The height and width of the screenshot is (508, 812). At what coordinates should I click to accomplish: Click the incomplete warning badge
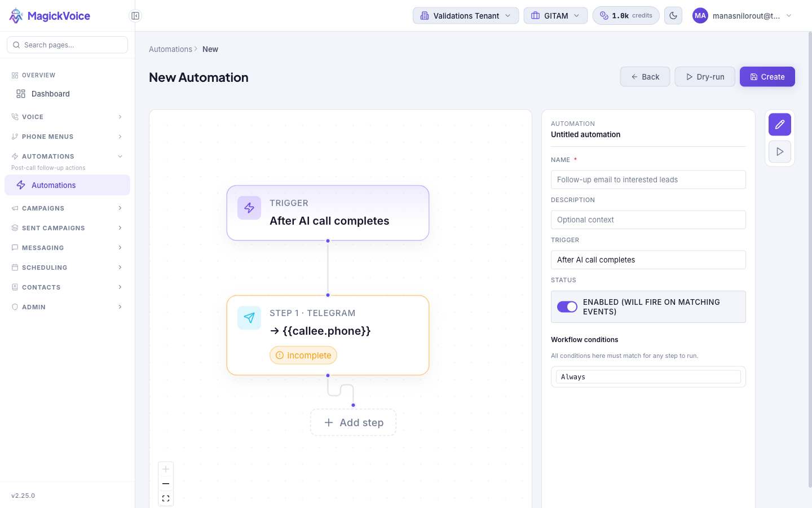point(303,356)
